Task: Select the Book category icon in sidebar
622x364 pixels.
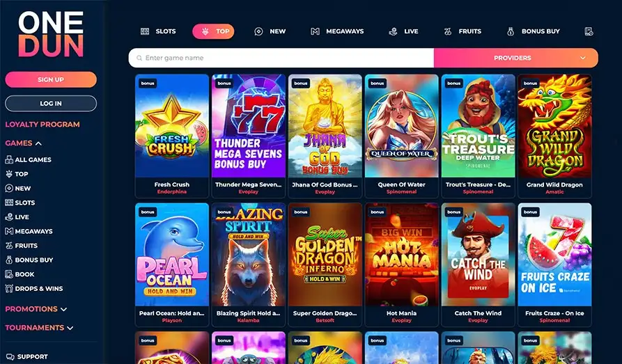Action: tap(9, 274)
